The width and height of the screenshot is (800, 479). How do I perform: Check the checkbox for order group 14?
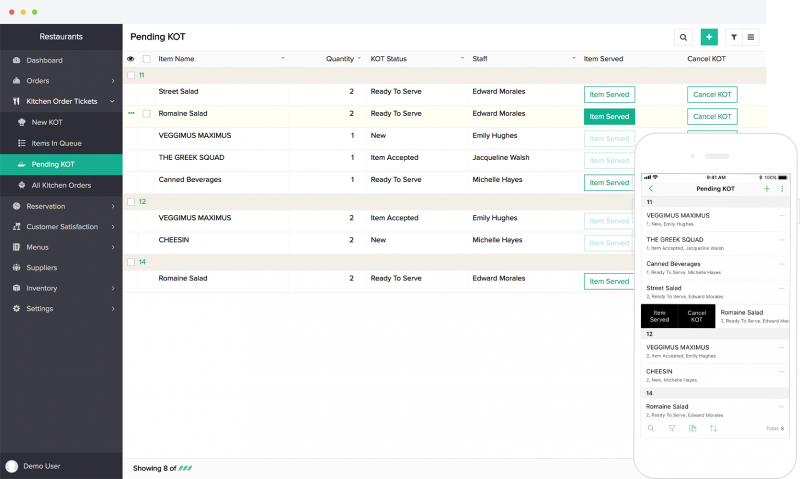131,261
